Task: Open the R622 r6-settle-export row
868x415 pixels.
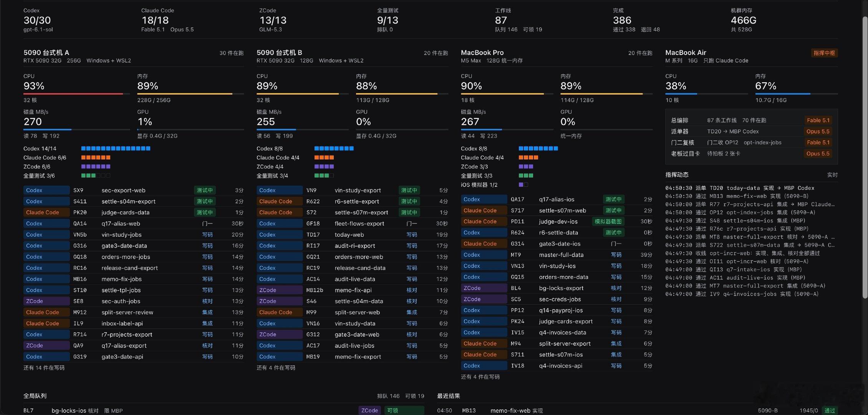Action: click(352, 201)
